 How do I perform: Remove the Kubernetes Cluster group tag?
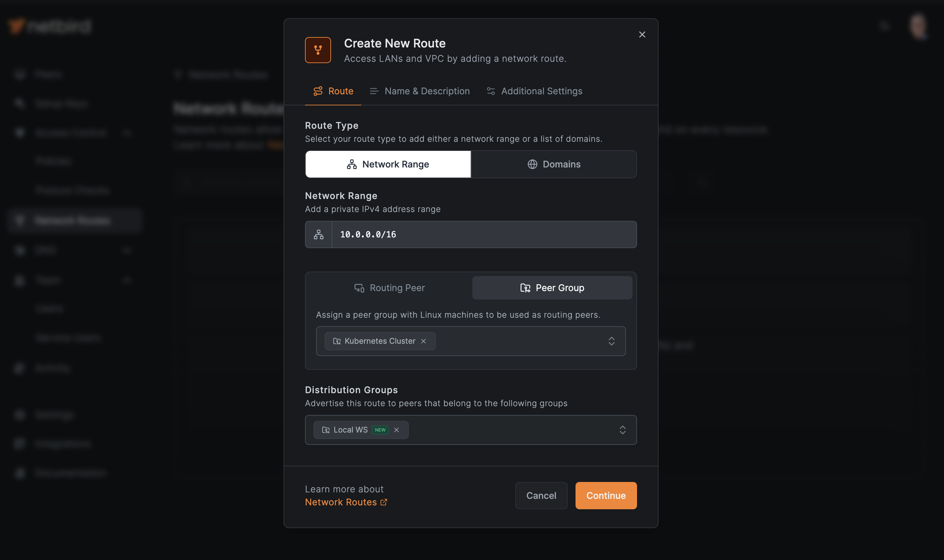pyautogui.click(x=424, y=341)
